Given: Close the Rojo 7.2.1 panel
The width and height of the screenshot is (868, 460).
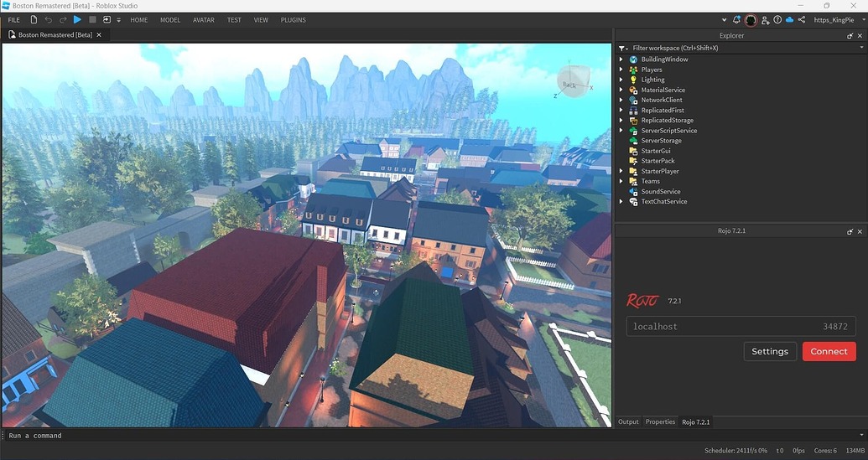Looking at the screenshot, I should click(860, 231).
